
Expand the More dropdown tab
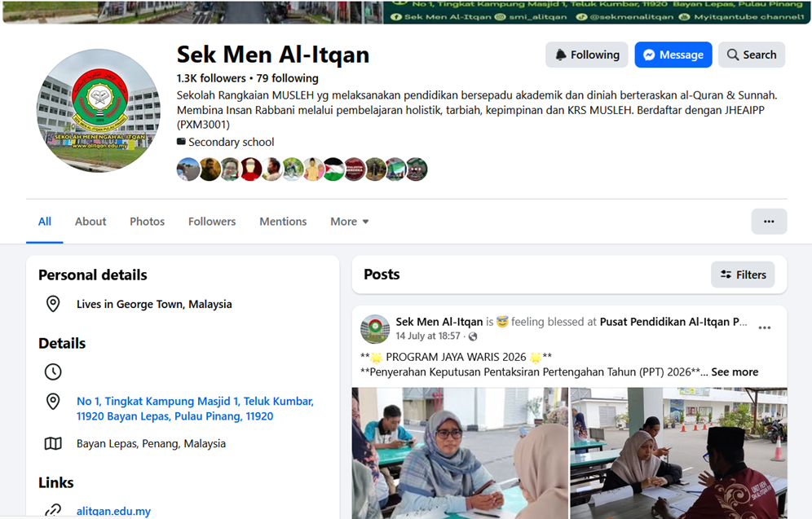(x=350, y=222)
